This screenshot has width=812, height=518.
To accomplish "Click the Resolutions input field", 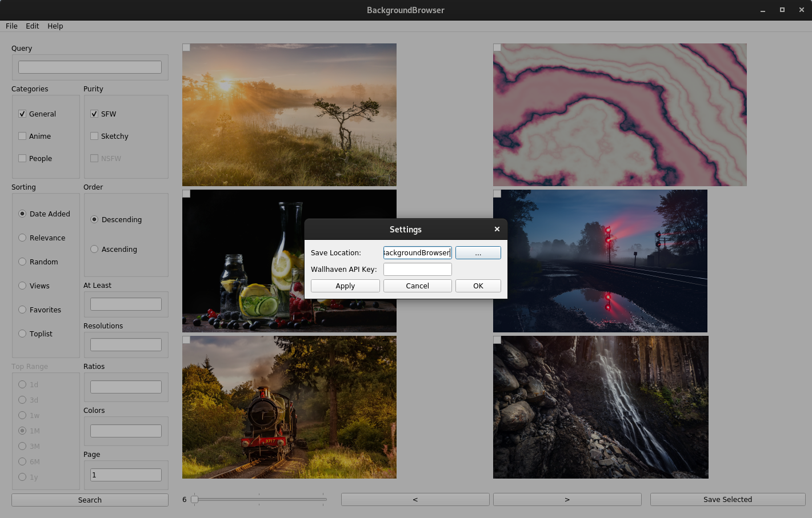I will 126,344.
